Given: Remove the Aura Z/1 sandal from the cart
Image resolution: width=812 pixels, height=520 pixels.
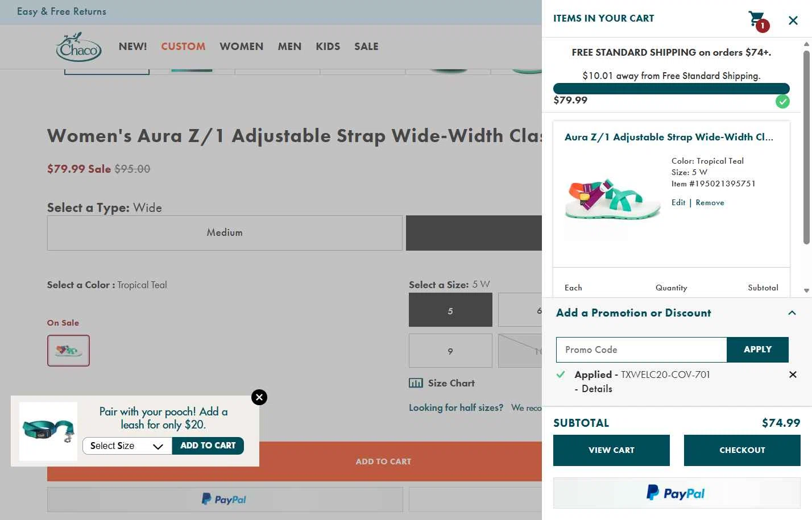Looking at the screenshot, I should 710,202.
